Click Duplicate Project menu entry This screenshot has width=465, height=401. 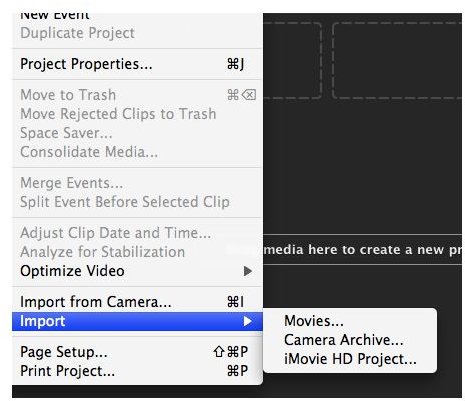pyautogui.click(x=137, y=33)
